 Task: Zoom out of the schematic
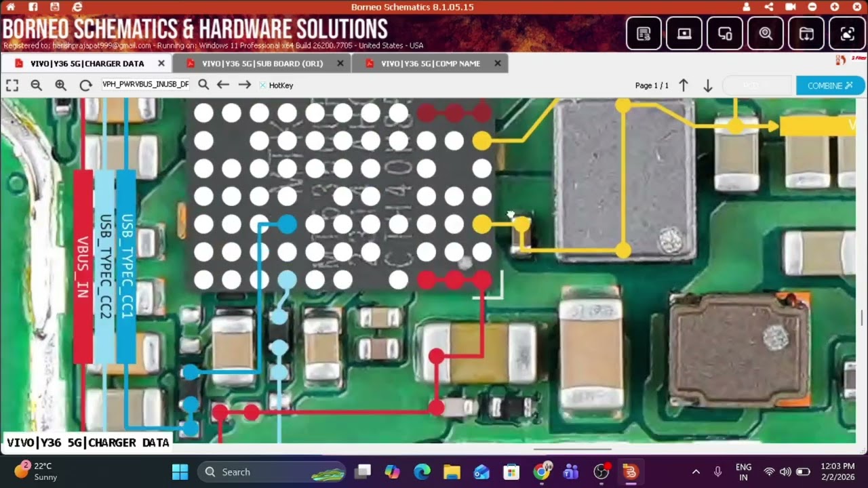(37, 85)
